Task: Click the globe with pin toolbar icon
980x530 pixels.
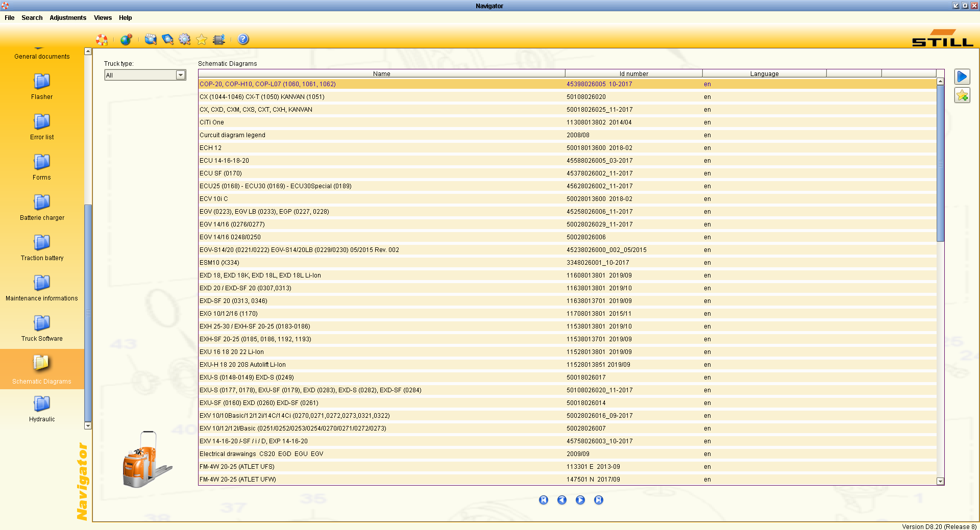Action: pos(126,39)
